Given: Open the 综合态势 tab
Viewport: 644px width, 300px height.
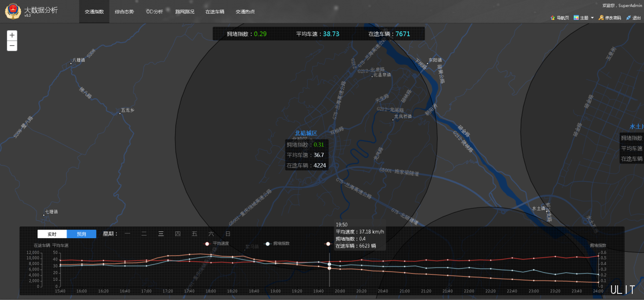Looking at the screenshot, I should (x=124, y=12).
